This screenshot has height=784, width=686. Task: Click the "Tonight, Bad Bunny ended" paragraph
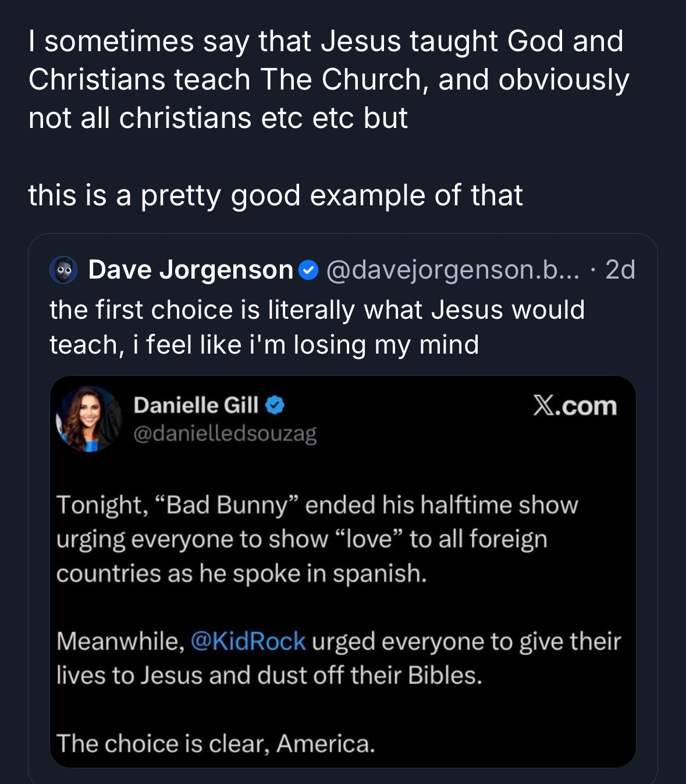coord(317,505)
